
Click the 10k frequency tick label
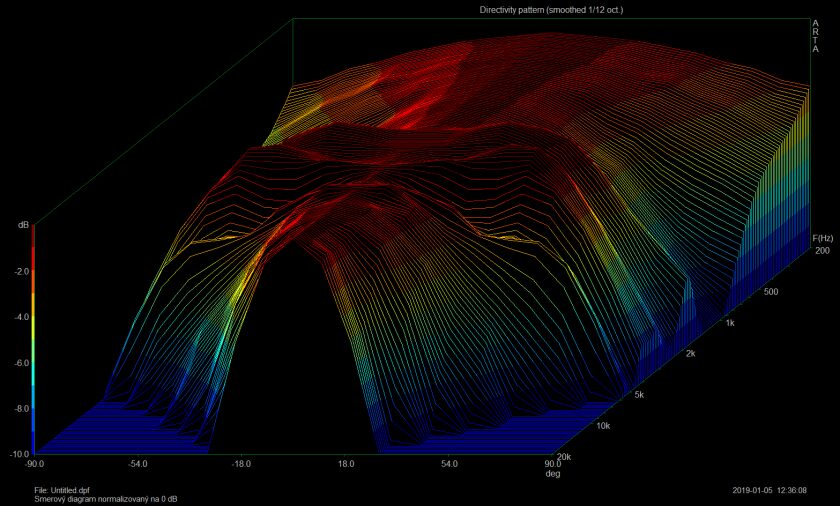click(x=603, y=426)
